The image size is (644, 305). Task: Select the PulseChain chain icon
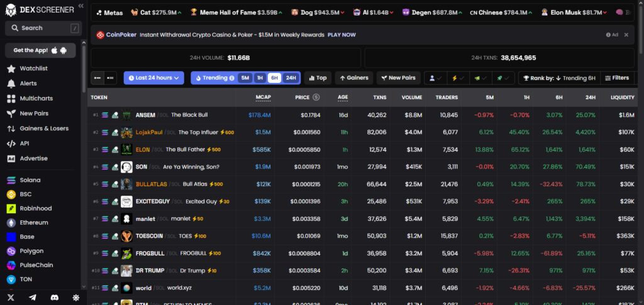(11, 265)
